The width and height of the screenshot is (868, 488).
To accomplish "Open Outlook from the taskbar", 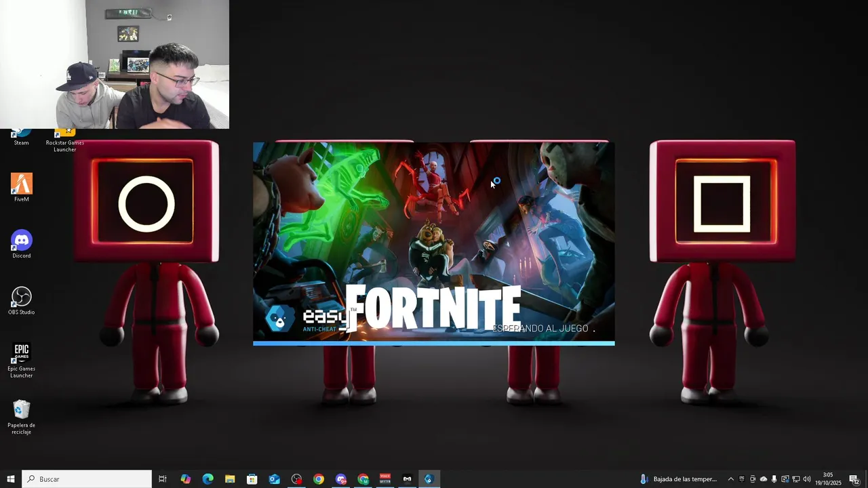I will click(x=274, y=479).
